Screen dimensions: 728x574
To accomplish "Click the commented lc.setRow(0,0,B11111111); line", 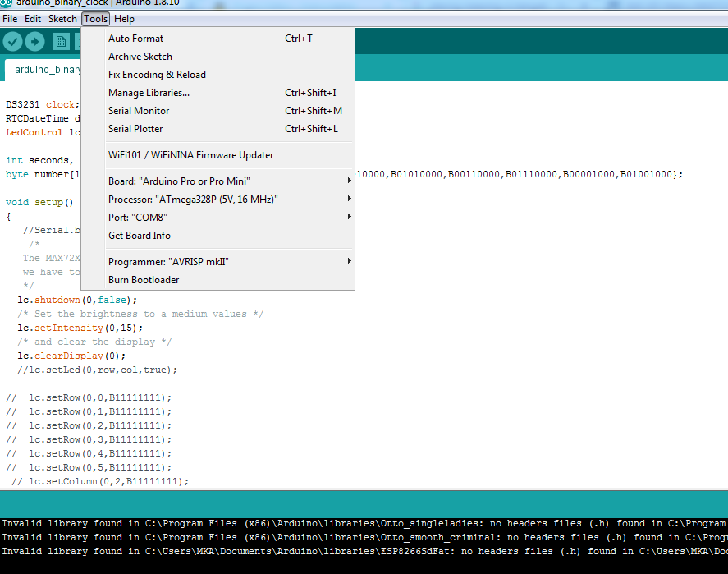I will point(89,397).
